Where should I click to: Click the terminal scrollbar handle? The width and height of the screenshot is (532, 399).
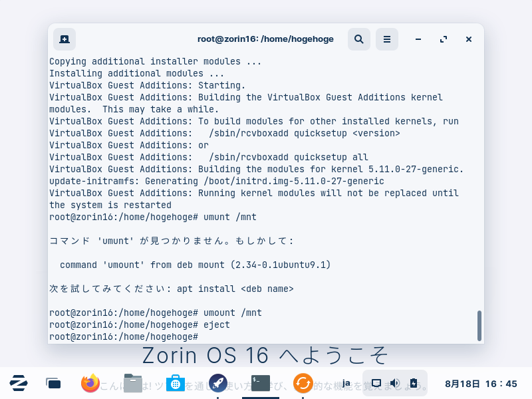(x=479, y=325)
